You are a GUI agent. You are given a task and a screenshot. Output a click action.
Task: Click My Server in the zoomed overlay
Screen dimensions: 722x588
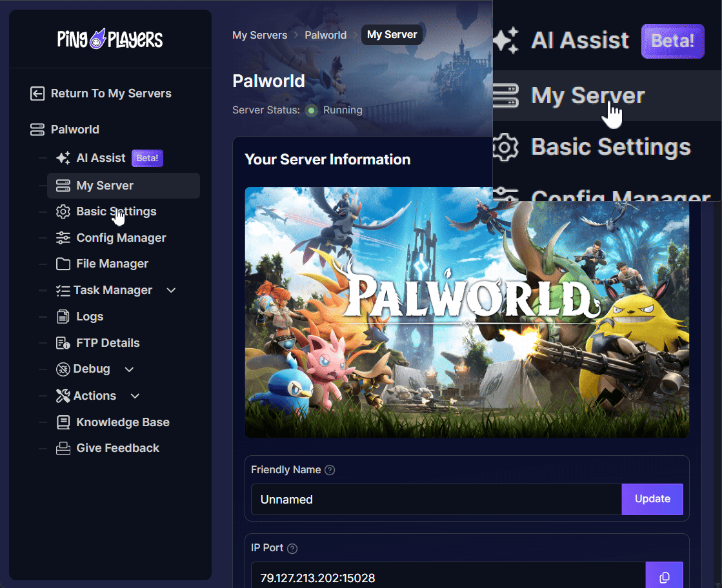tap(588, 95)
